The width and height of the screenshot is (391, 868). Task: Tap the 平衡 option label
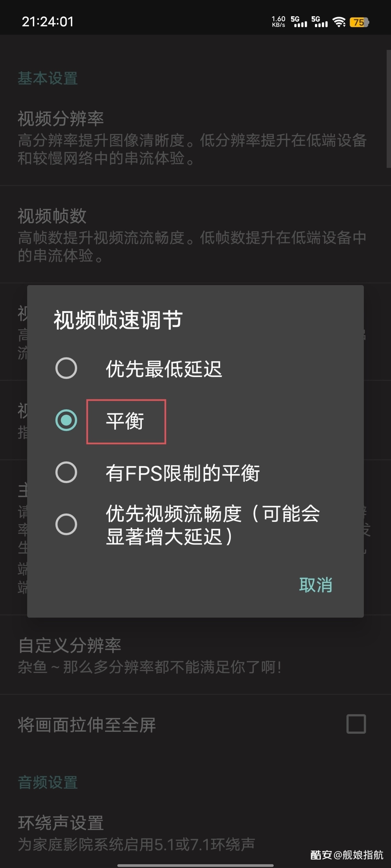pyautogui.click(x=125, y=421)
